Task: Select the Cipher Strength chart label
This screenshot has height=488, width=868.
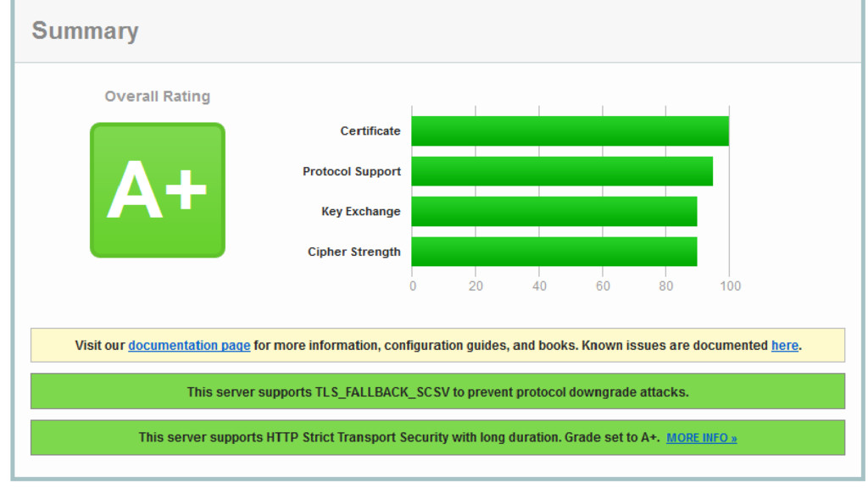Action: point(354,252)
